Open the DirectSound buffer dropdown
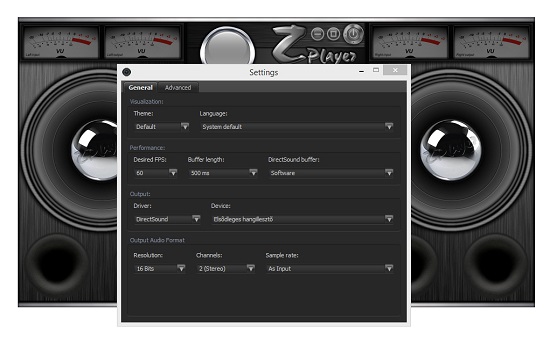This screenshot has width=550, height=361. coord(331,173)
